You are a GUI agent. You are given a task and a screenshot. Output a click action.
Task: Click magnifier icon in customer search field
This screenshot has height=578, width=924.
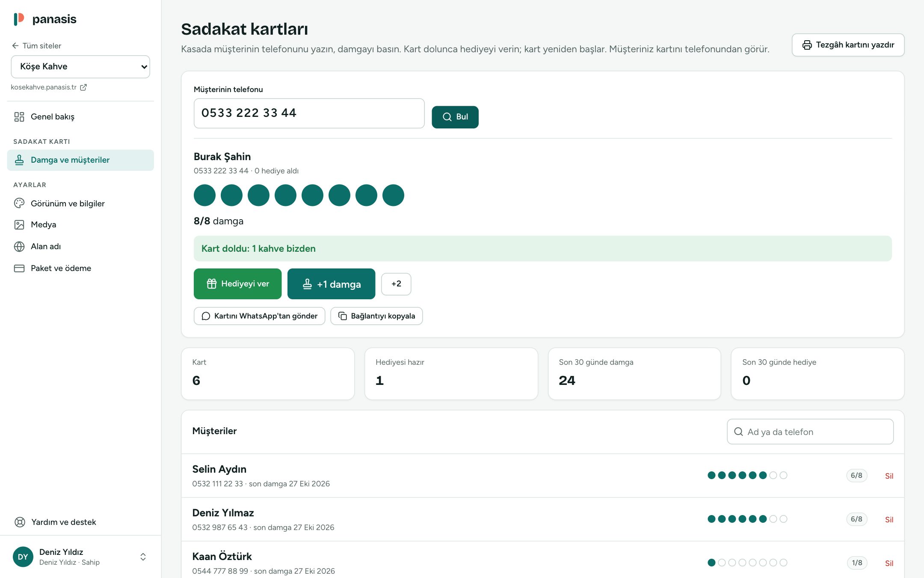click(x=738, y=432)
